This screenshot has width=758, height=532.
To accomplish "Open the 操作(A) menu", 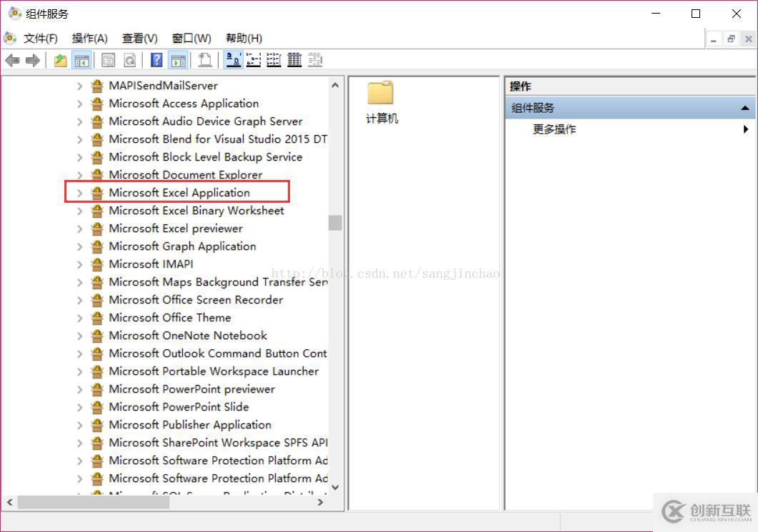I will tap(89, 38).
